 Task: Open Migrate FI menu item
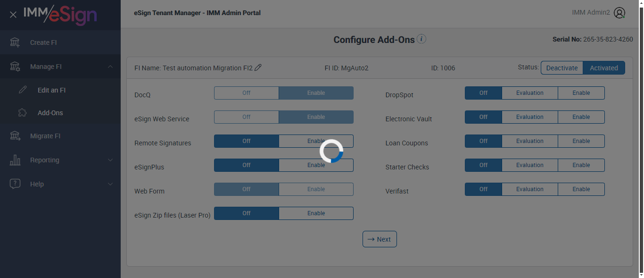(60, 136)
